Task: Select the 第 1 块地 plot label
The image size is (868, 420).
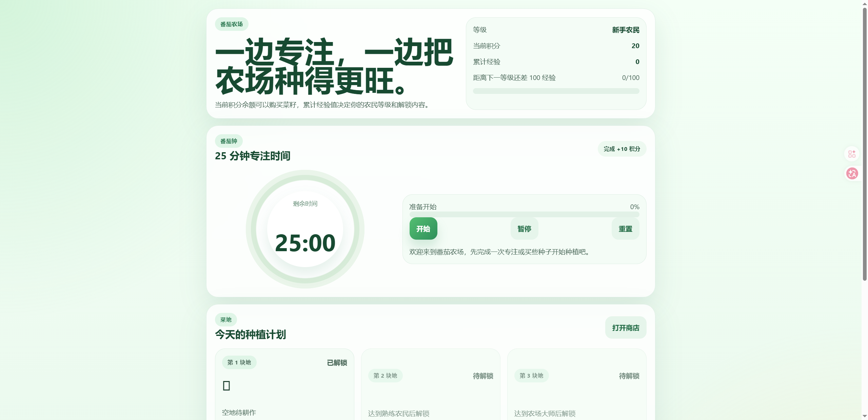Action: click(239, 362)
